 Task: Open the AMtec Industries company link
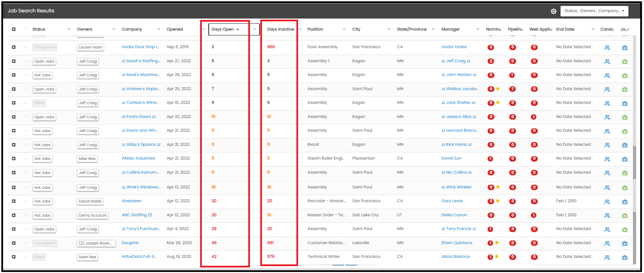pyautogui.click(x=138, y=158)
